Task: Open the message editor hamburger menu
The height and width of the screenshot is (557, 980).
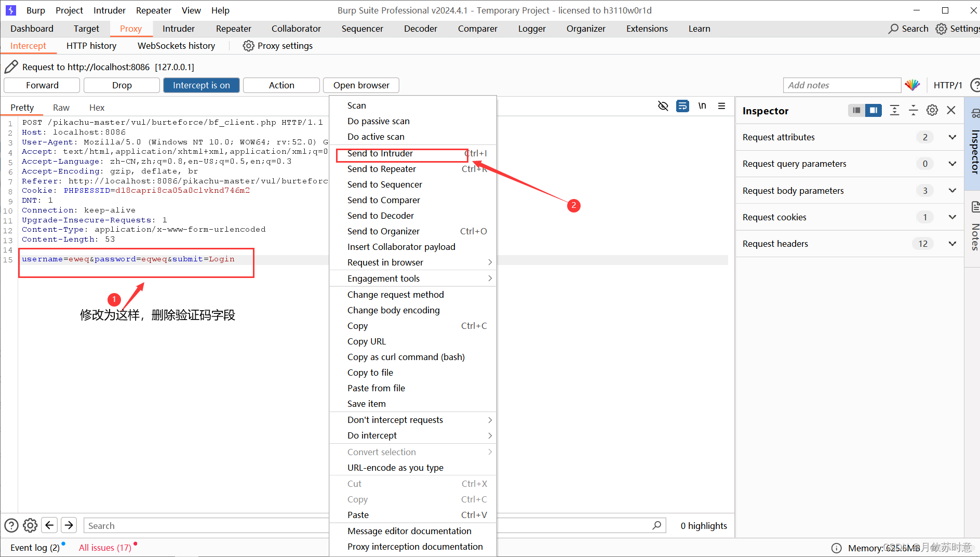Action: coord(721,105)
